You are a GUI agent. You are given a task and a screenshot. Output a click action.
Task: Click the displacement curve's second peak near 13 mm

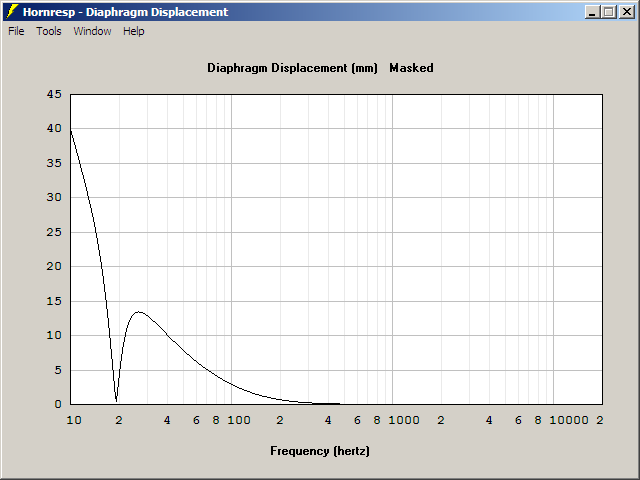pyautogui.click(x=139, y=312)
